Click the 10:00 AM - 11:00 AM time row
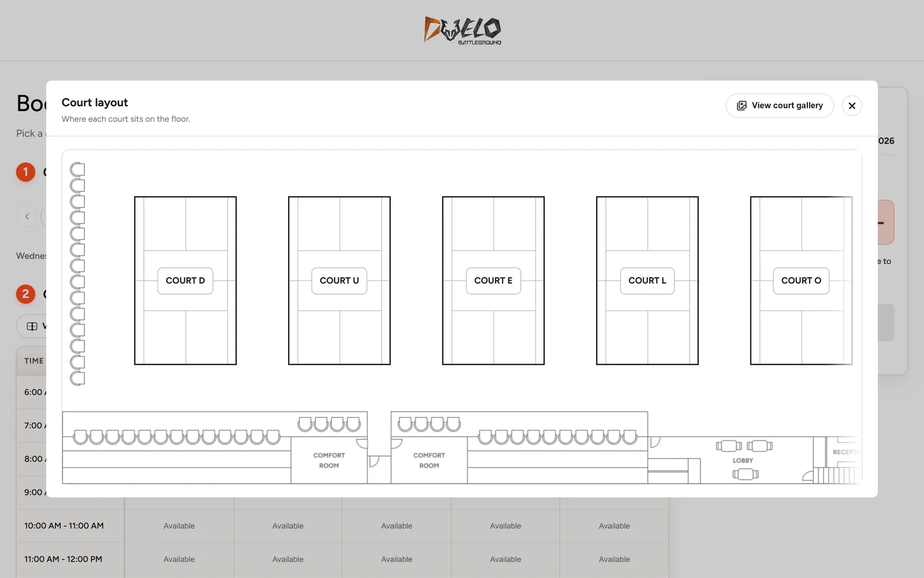924x578 pixels. pos(64,526)
